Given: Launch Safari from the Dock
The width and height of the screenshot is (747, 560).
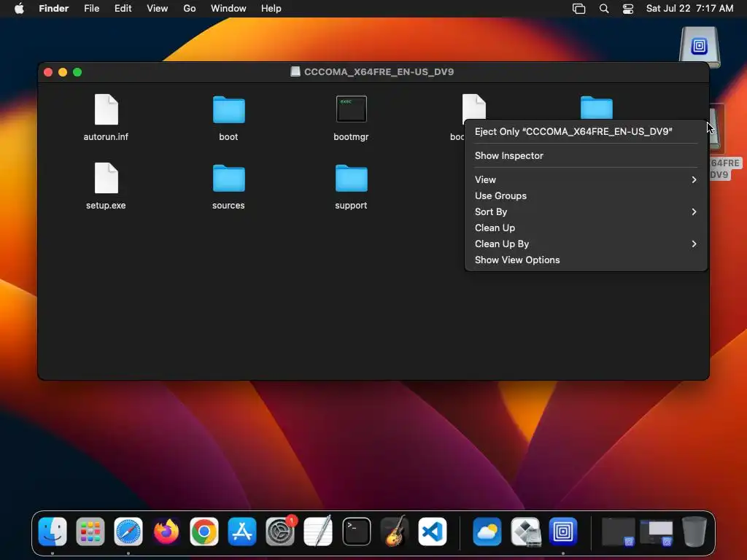Looking at the screenshot, I should tap(128, 531).
